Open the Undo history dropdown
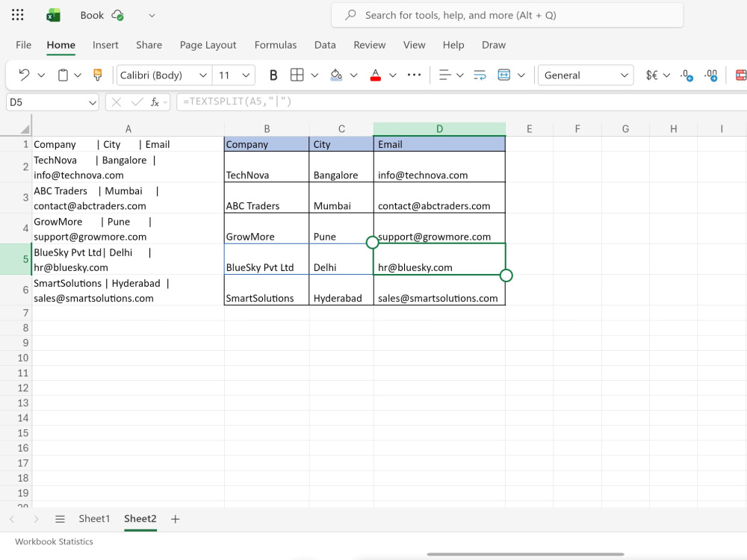 click(41, 75)
